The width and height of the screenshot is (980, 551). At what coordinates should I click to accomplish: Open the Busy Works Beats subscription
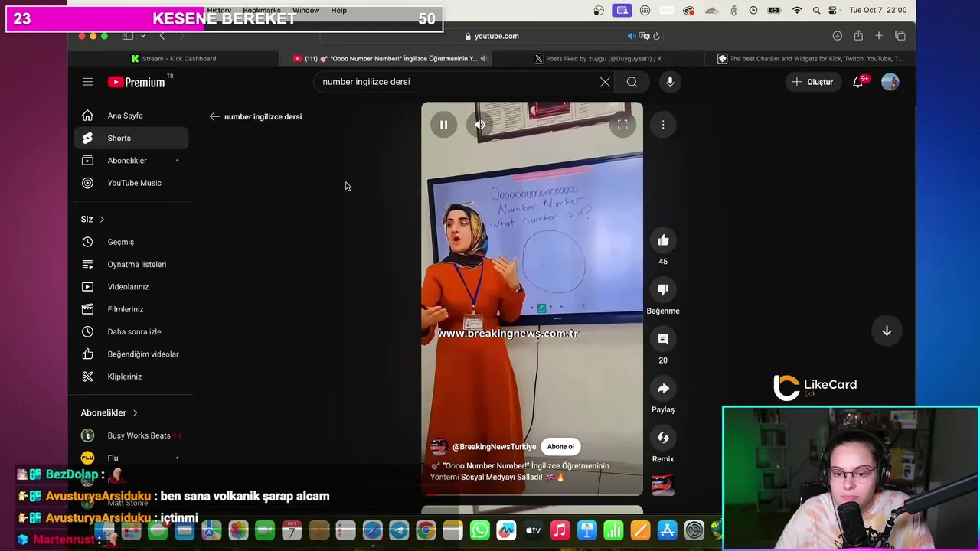coord(132,435)
